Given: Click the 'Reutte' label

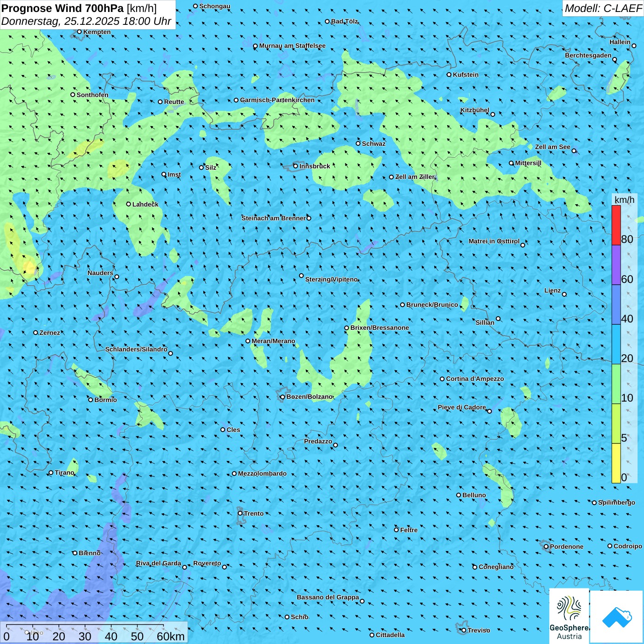Looking at the screenshot, I should (x=174, y=102).
